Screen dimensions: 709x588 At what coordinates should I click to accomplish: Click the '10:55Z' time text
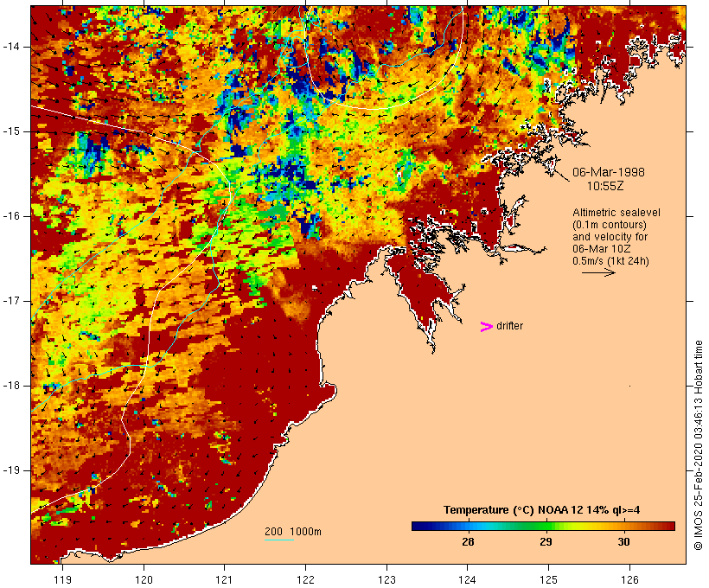(x=605, y=186)
